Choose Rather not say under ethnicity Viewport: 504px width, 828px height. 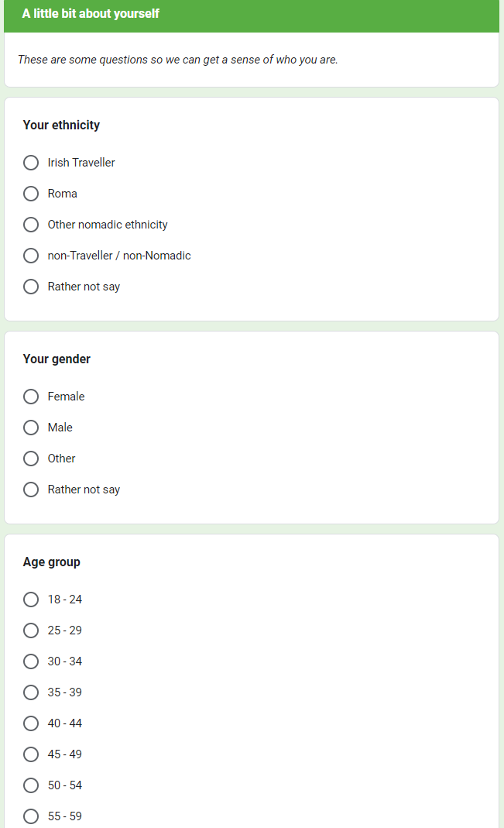coord(31,287)
